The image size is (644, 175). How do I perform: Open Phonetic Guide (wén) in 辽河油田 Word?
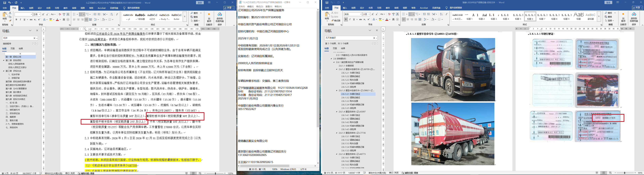pyautogui.click(x=64, y=14)
